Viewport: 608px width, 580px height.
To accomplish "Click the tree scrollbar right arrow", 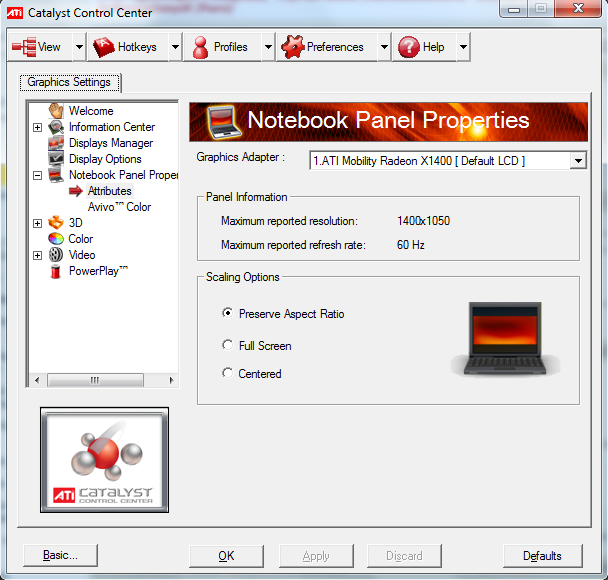I will point(171,380).
